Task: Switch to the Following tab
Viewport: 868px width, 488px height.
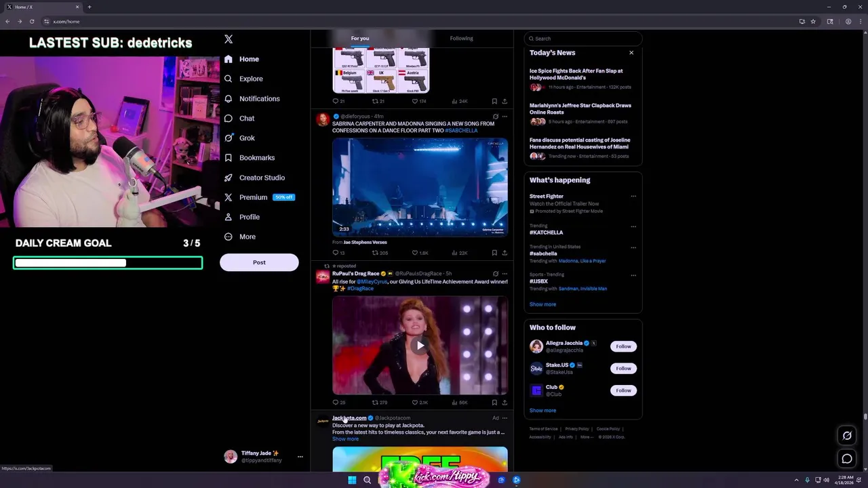Action: [x=461, y=39]
